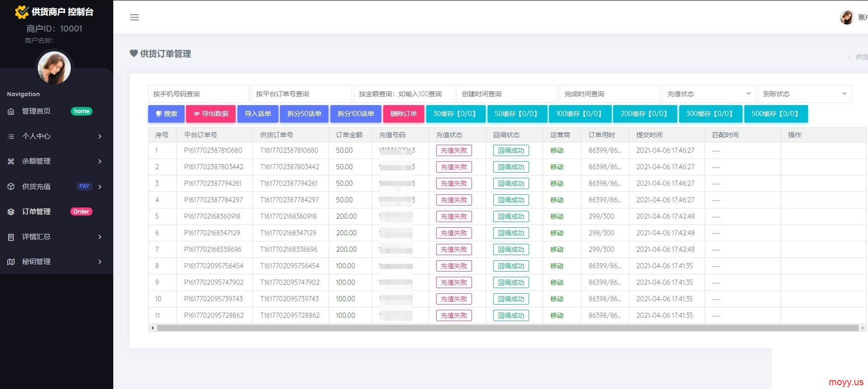Click the 回调成功 tag in row 5

511,216
